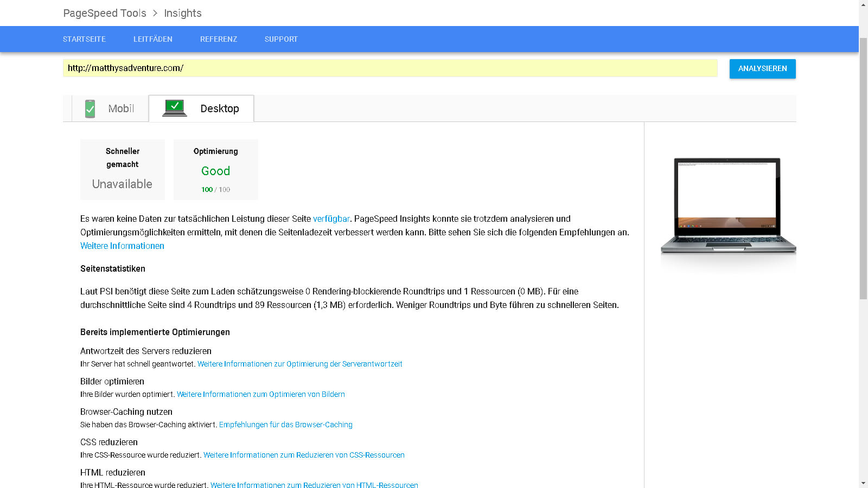Open link about Optimierung der Serverantwortzeit
The height and width of the screenshot is (488, 868).
[x=300, y=364]
